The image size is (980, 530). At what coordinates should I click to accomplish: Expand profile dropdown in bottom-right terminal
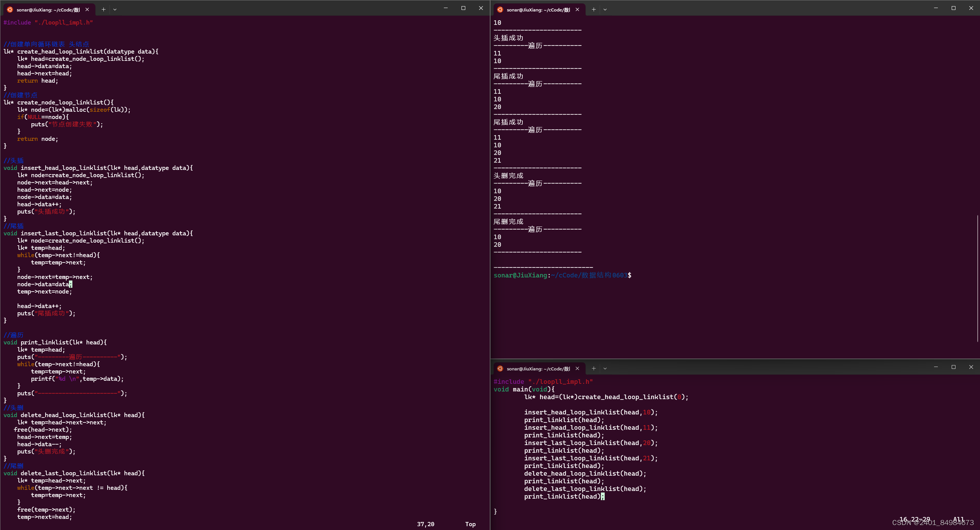[x=605, y=369]
